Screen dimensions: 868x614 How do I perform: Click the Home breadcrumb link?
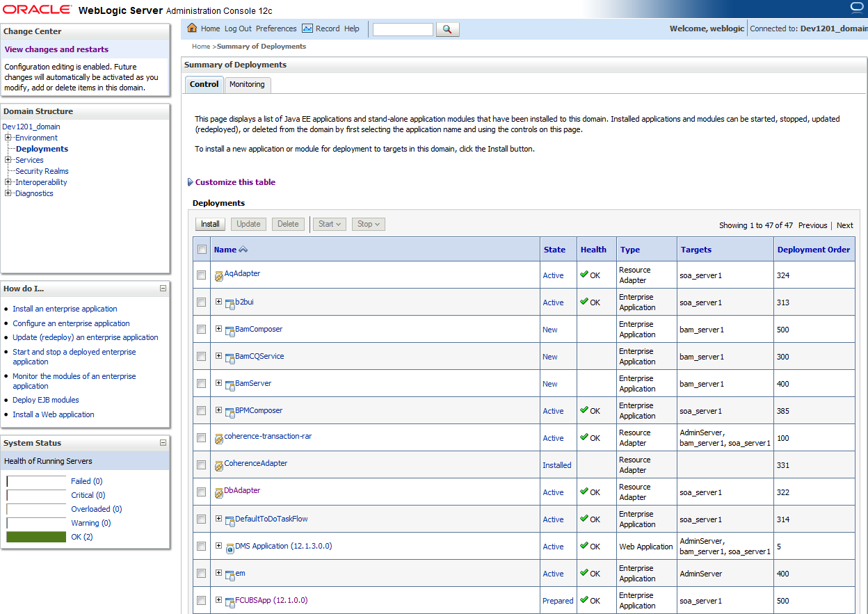click(201, 47)
